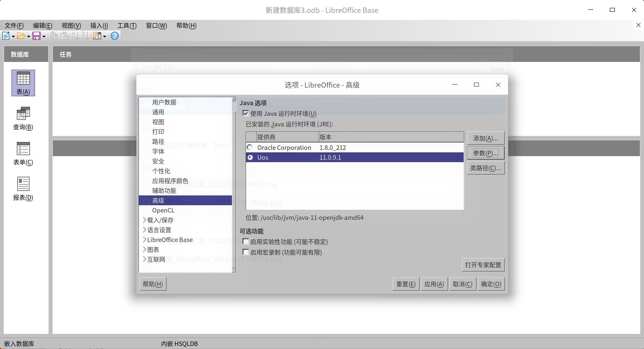The width and height of the screenshot is (644, 349).
Task: Select the Oracle Corporation JRE radio button
Action: tap(250, 147)
